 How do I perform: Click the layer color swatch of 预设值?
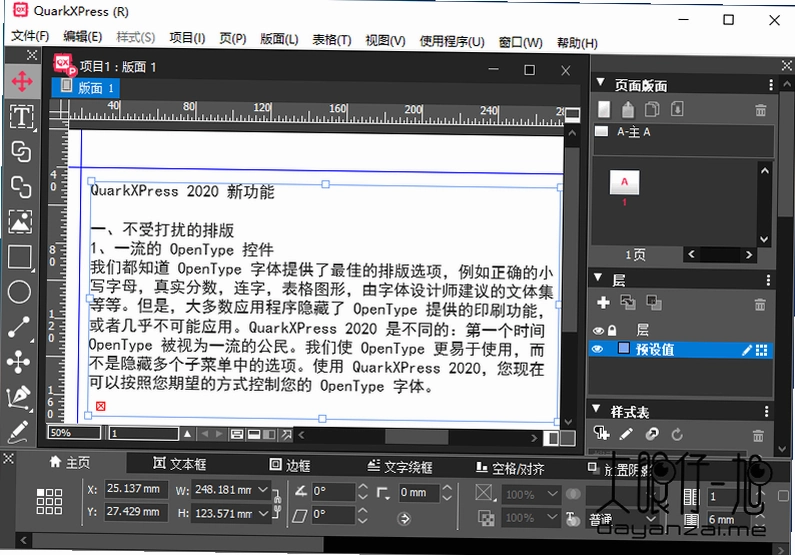pos(624,348)
